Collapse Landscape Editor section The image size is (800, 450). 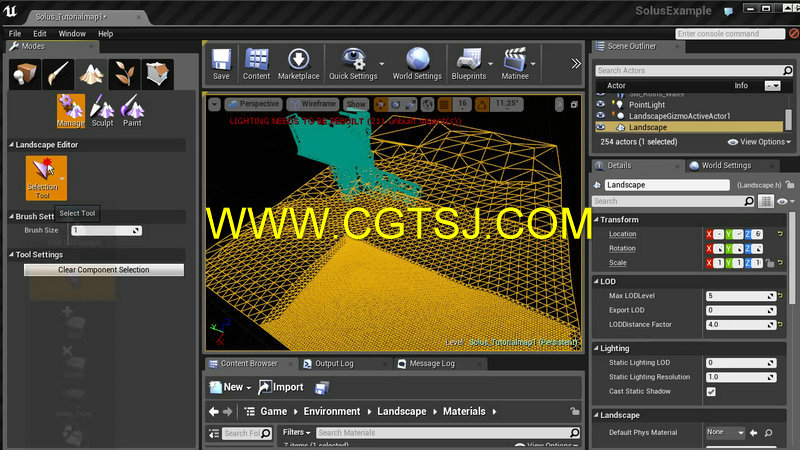(11, 145)
